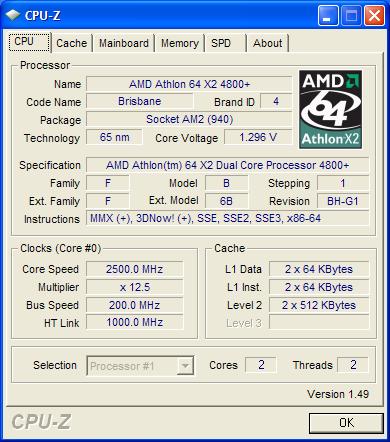Click the Revision value BH-G1
The height and width of the screenshot is (442, 390).
click(343, 201)
